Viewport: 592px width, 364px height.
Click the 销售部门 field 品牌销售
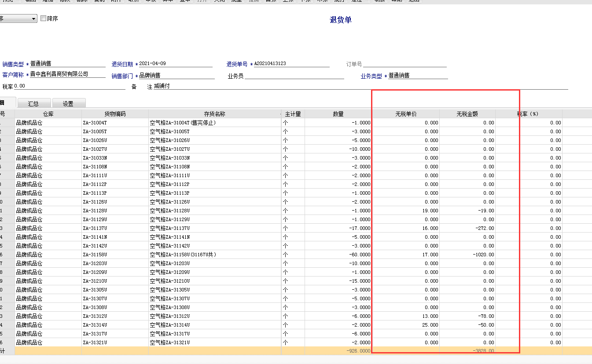pos(176,76)
